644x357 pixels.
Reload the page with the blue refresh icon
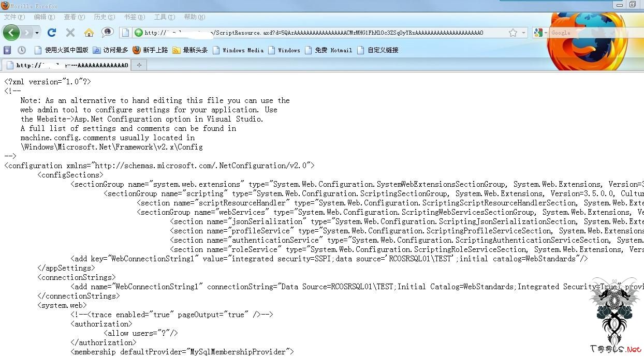52,33
